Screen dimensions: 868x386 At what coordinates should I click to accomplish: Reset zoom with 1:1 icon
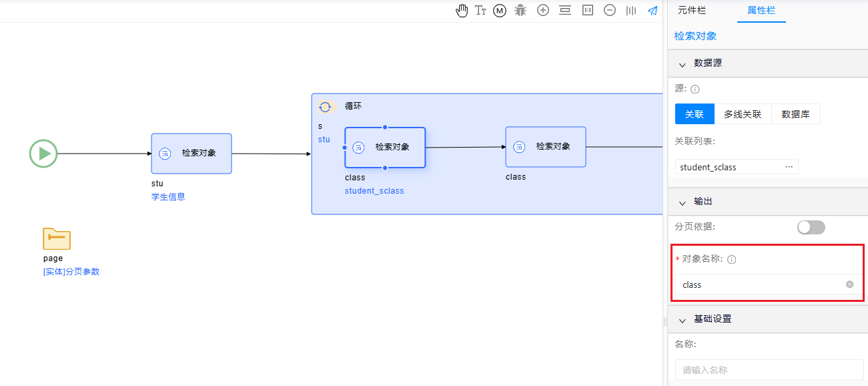[588, 11]
